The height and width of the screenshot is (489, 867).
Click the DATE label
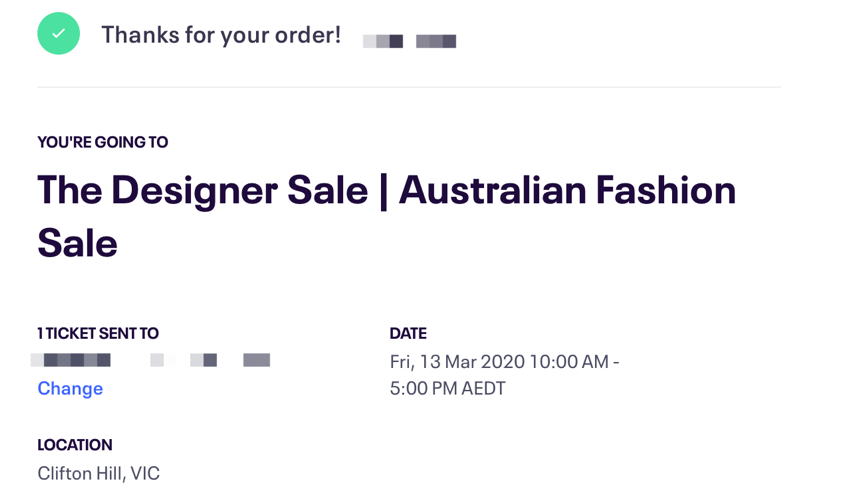408,334
